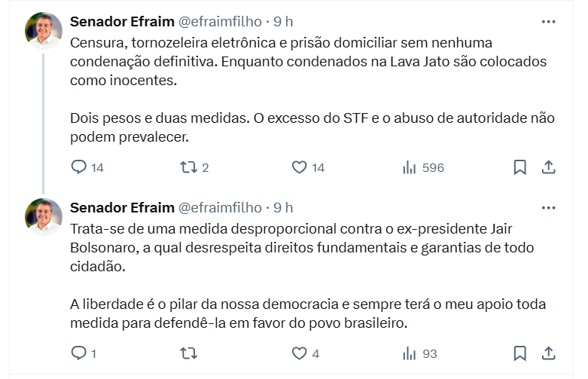Like the second tweet with 4 likes

pyautogui.click(x=299, y=353)
